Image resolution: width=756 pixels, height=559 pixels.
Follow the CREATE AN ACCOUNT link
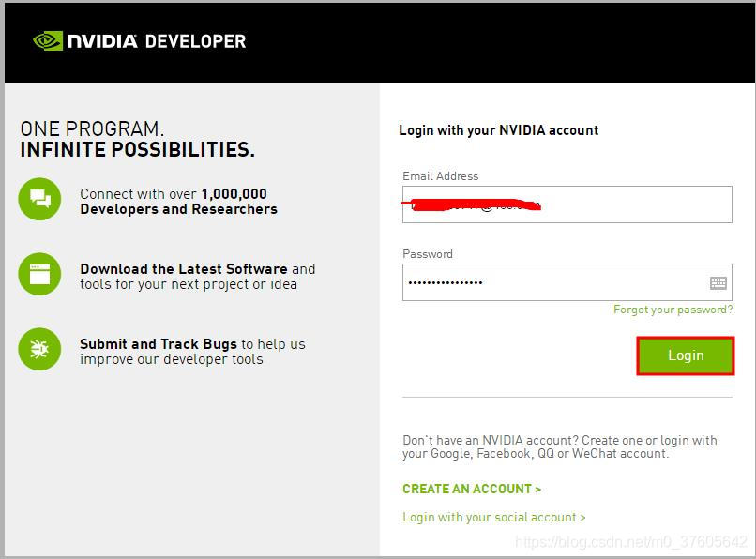(472, 489)
